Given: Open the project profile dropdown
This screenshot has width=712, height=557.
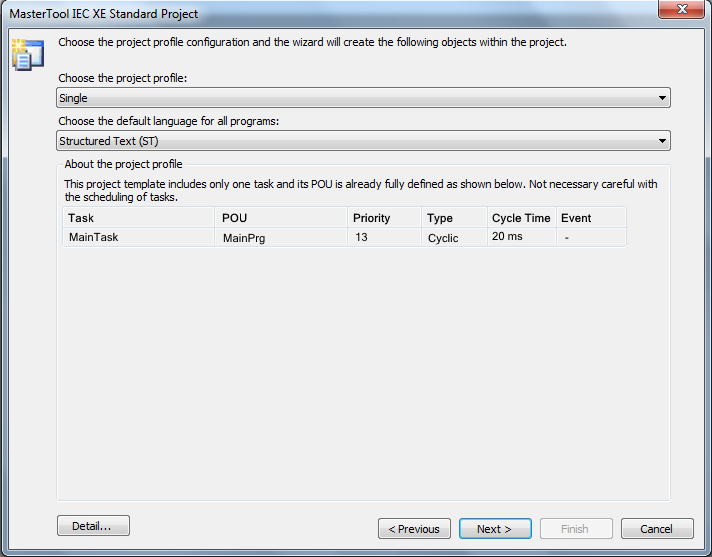Looking at the screenshot, I should 363,98.
